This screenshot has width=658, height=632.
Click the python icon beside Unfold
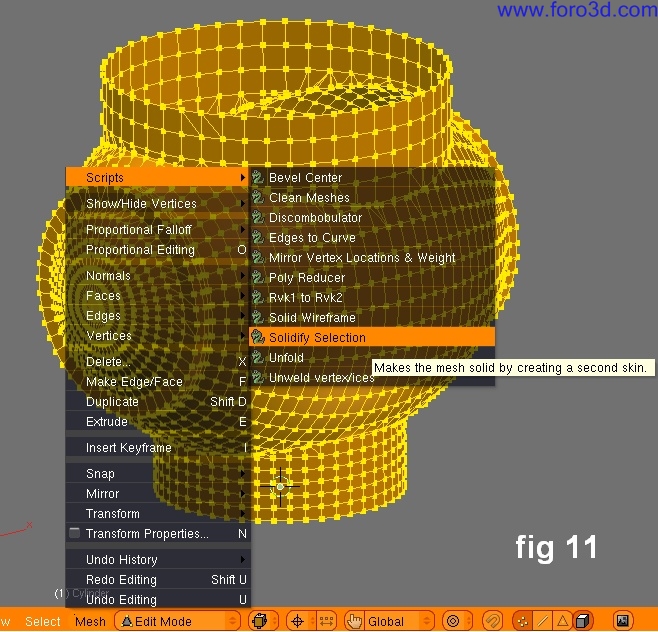pyautogui.click(x=258, y=358)
